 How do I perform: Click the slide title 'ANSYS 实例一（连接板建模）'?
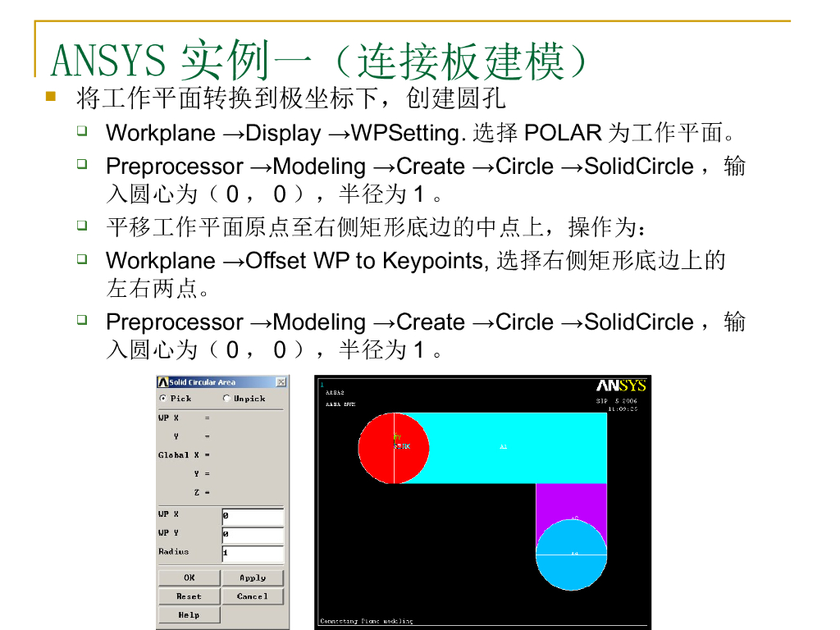pos(320,60)
